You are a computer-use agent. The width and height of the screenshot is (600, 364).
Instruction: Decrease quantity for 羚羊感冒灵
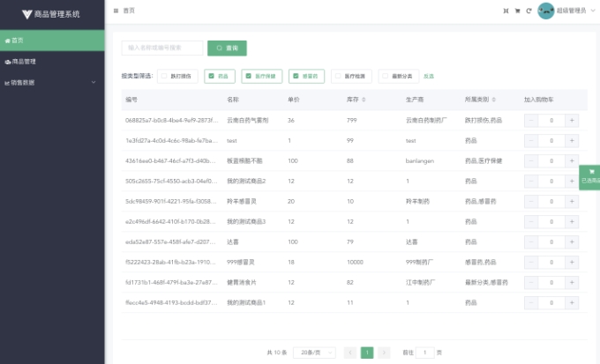pos(531,202)
